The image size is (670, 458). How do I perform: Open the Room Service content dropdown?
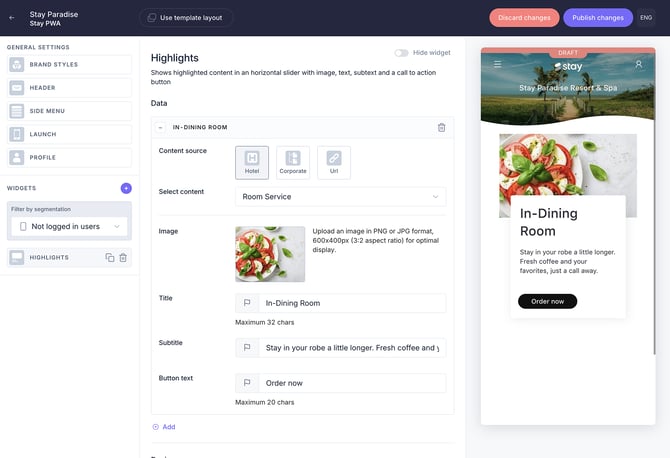341,197
